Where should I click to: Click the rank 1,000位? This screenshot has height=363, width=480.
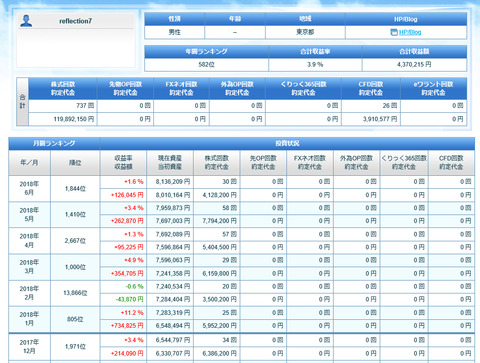[x=75, y=267]
